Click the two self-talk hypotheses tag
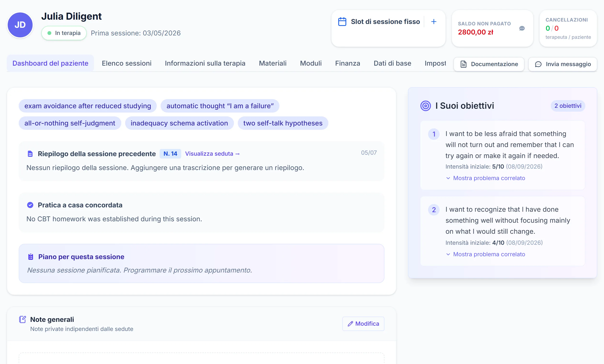The height and width of the screenshot is (364, 604). 283,123
